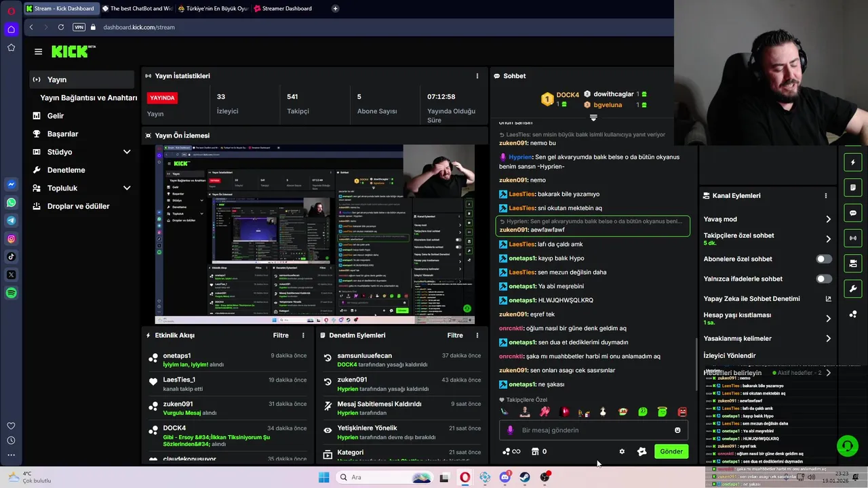Select the red angry face emote
868x488 pixels.
[x=682, y=411]
